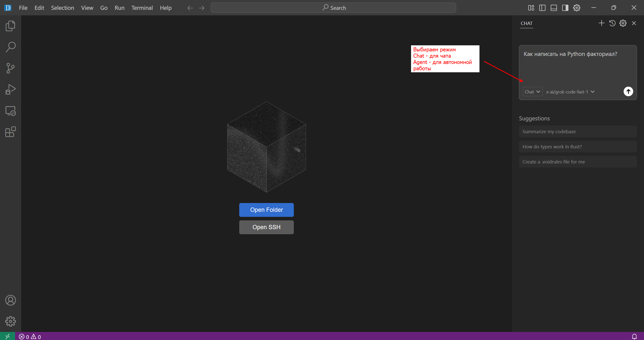The width and height of the screenshot is (644, 340).
Task: Send chat message with arrow button
Action: pos(628,91)
